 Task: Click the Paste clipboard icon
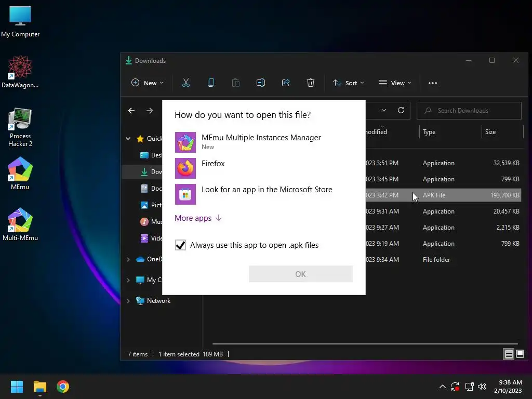pyautogui.click(x=236, y=83)
